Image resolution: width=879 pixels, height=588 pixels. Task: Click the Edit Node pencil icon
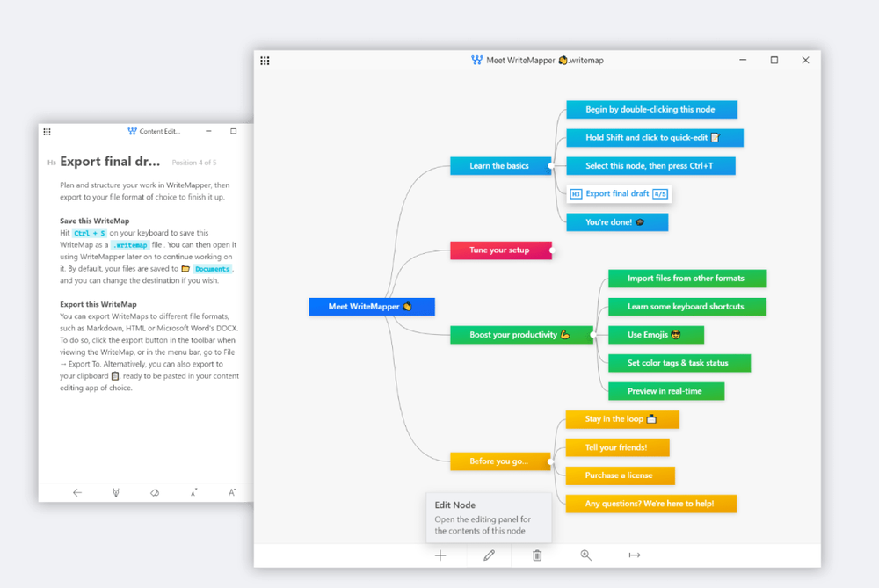[489, 555]
